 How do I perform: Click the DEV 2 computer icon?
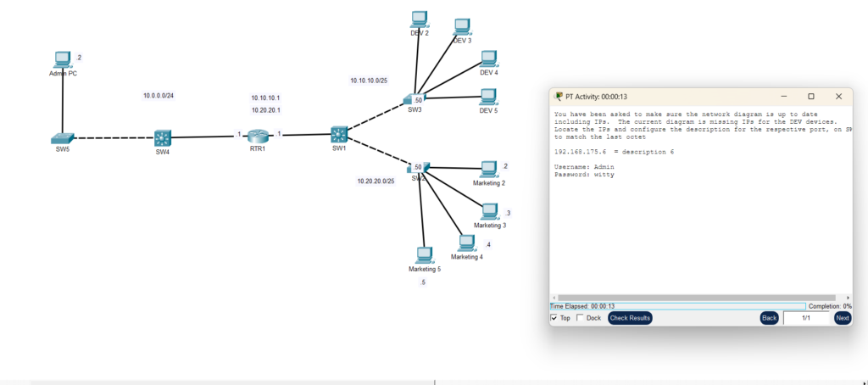(419, 19)
